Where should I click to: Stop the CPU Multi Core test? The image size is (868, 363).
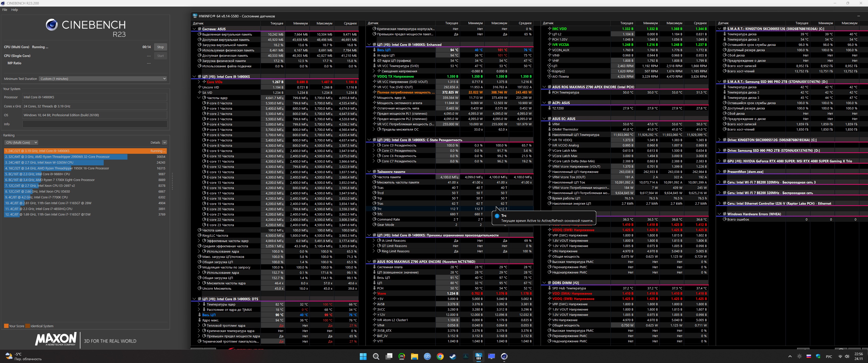click(160, 47)
